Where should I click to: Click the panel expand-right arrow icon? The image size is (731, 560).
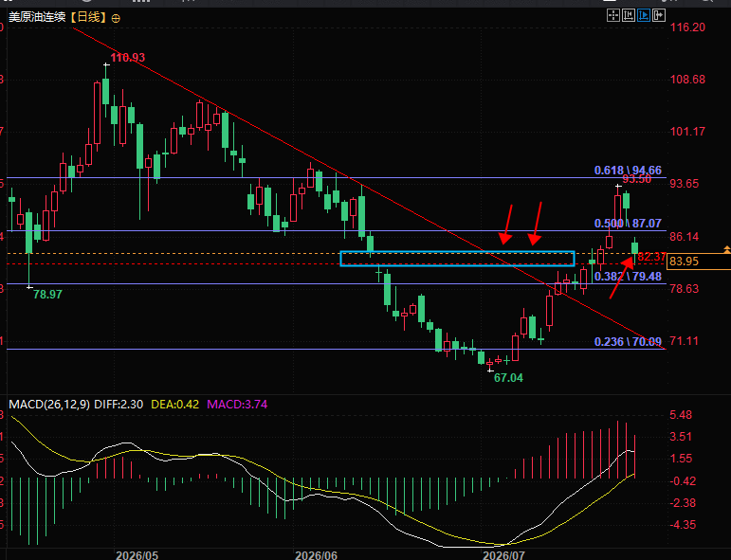point(659,16)
